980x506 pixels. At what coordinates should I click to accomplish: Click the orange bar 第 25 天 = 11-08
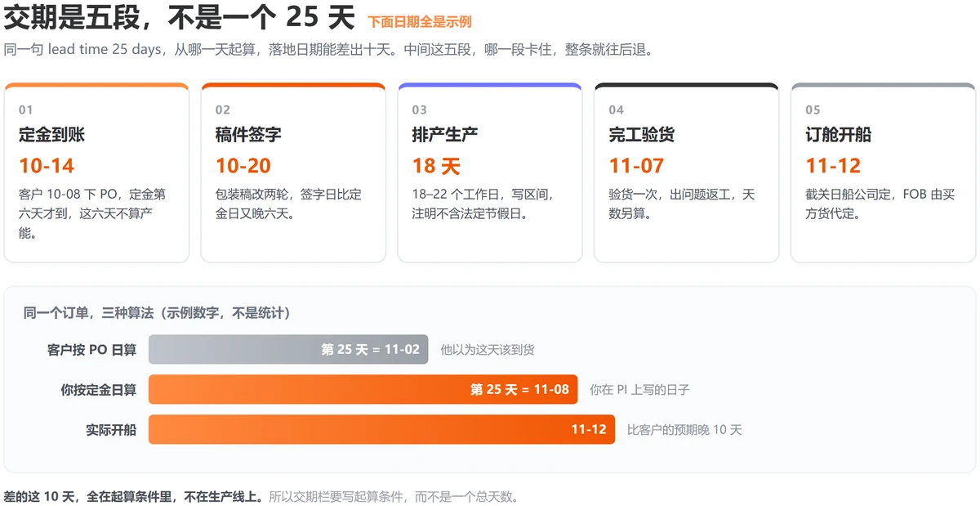363,390
